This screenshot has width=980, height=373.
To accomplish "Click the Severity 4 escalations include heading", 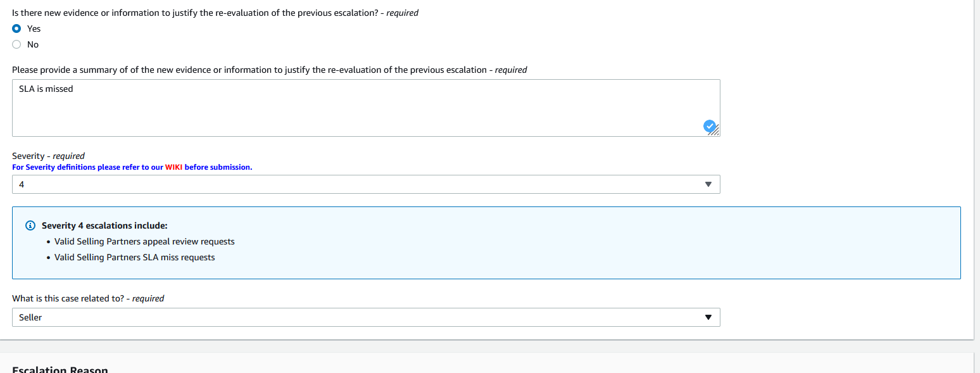I will [x=104, y=225].
